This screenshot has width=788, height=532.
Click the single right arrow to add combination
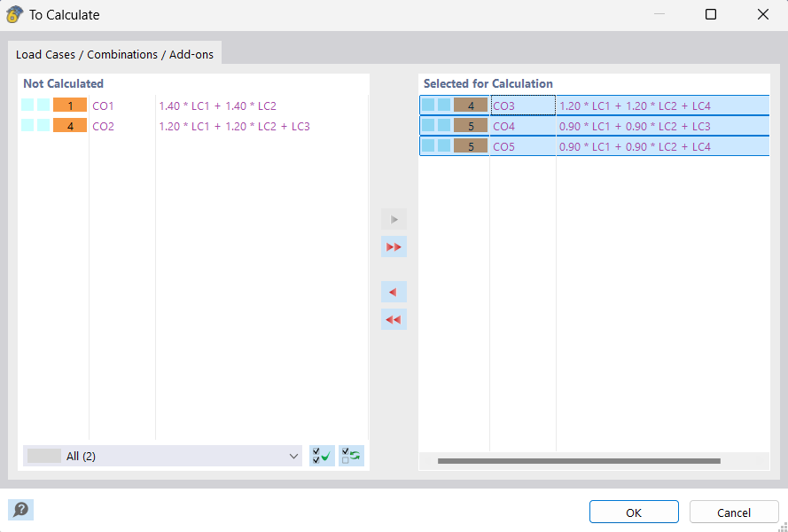(394, 219)
